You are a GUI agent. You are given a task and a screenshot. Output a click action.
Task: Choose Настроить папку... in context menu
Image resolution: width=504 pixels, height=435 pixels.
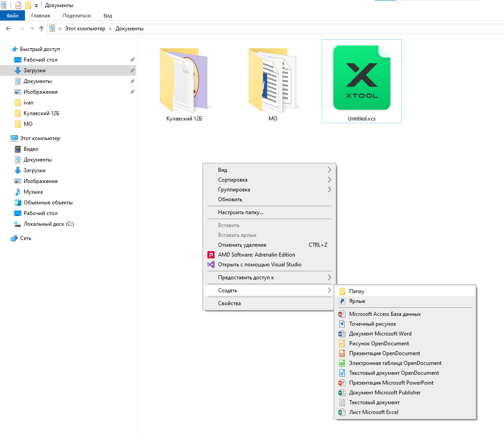pyautogui.click(x=269, y=212)
